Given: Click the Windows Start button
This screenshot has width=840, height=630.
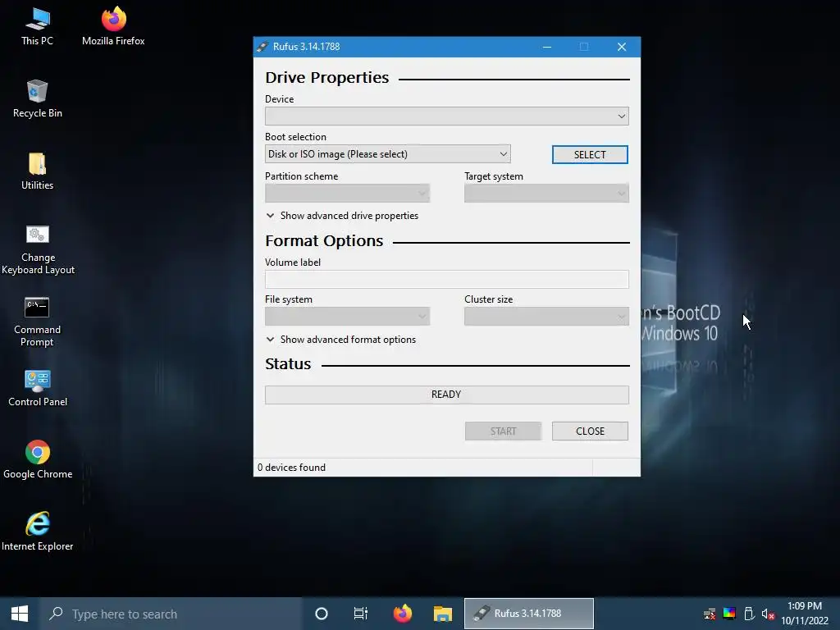Looking at the screenshot, I should point(20,614).
